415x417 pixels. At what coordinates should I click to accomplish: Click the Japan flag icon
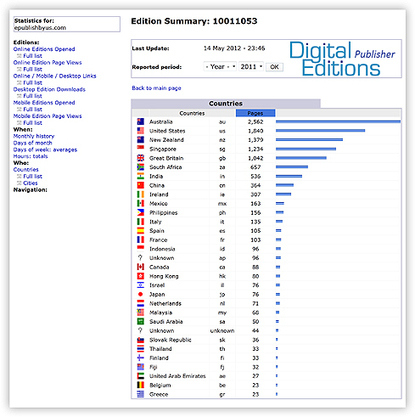tap(140, 294)
